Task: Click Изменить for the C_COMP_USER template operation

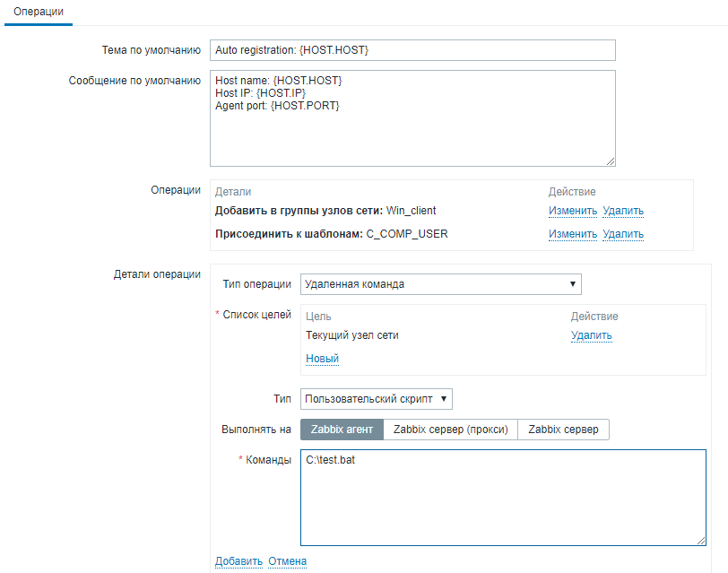Action: tap(573, 235)
